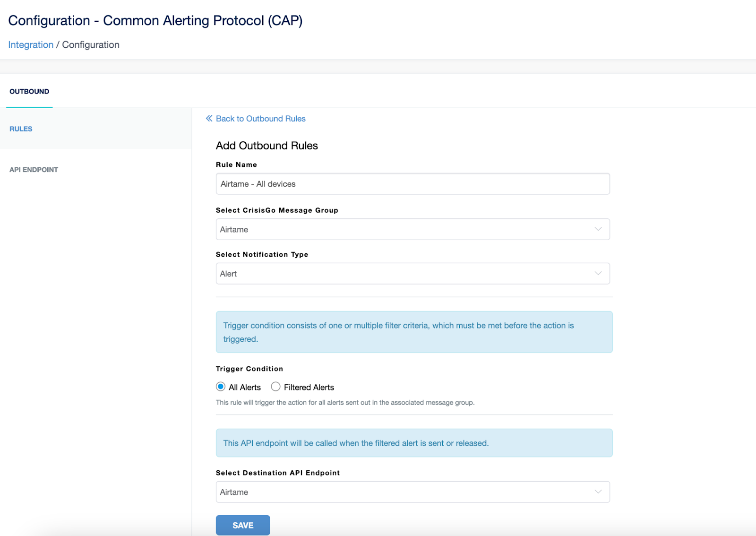The image size is (756, 536).
Task: Click the Add Outbound Rules heading
Action: (267, 146)
